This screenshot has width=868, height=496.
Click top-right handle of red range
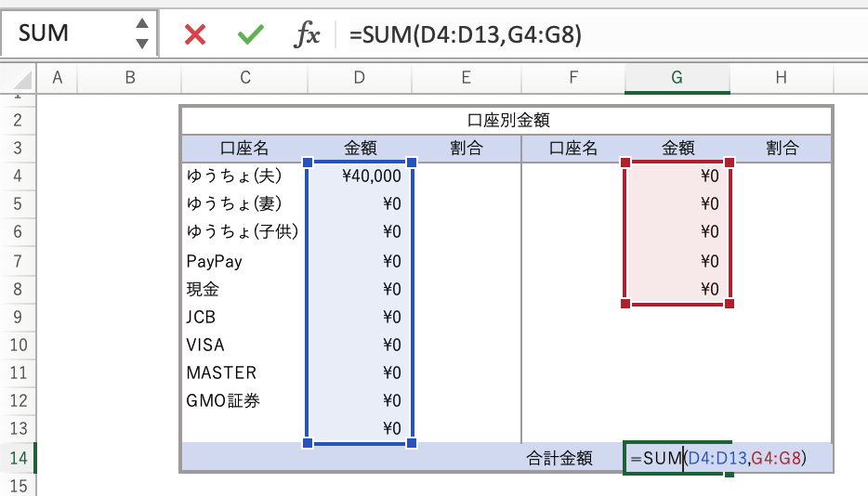tap(730, 163)
